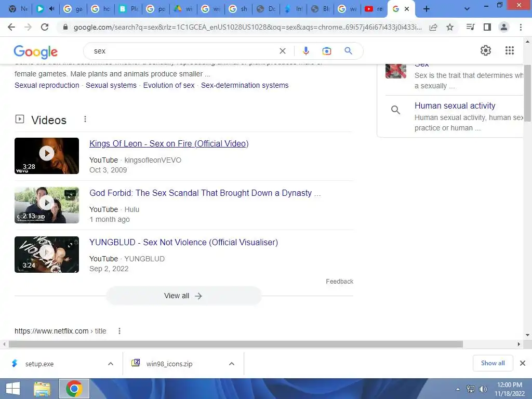532x399 pixels.
Task: Open File Explorer from taskbar
Action: coord(42,389)
